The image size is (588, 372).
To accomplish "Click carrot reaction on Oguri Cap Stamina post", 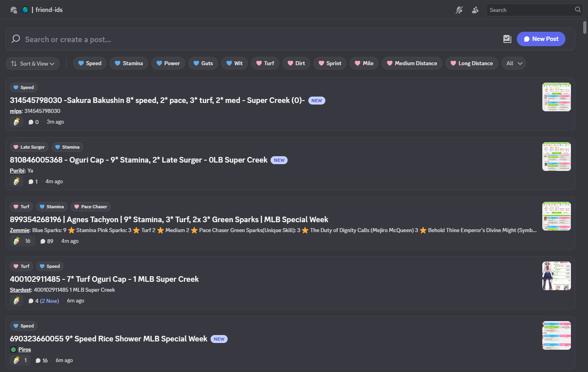I will pos(16,182).
